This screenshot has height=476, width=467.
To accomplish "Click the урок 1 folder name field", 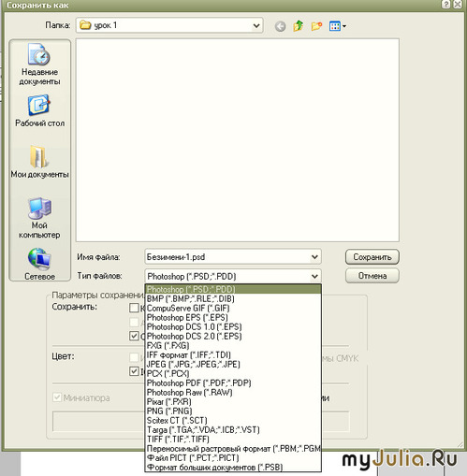I will tap(169, 25).
